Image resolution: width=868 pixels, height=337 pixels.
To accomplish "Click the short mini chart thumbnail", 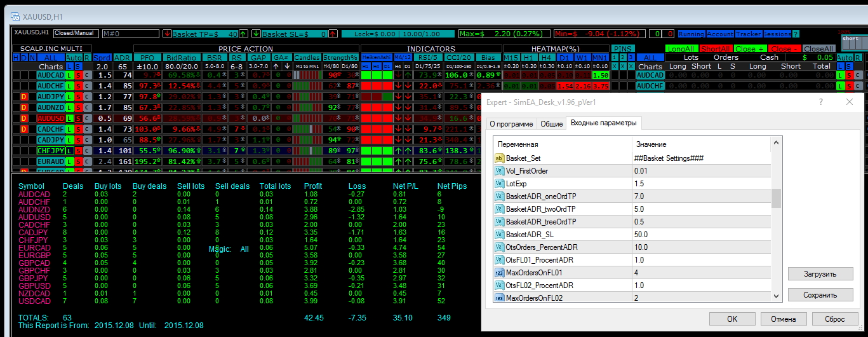I will (x=855, y=43).
